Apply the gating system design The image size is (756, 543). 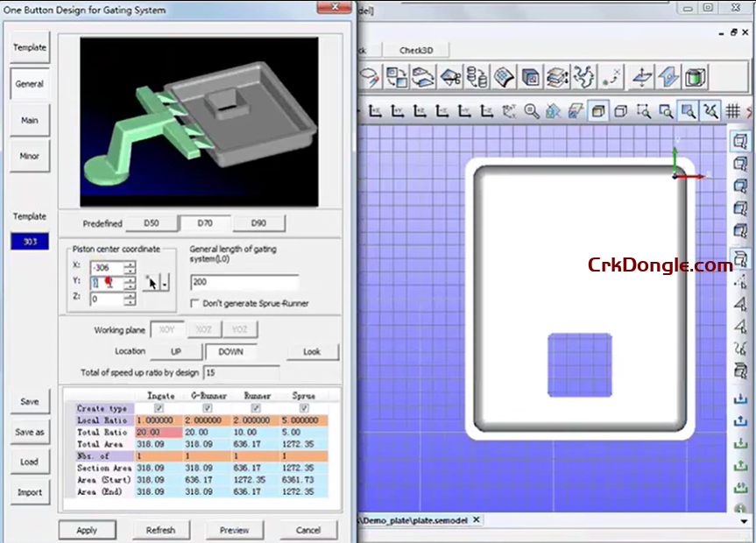[87, 530]
